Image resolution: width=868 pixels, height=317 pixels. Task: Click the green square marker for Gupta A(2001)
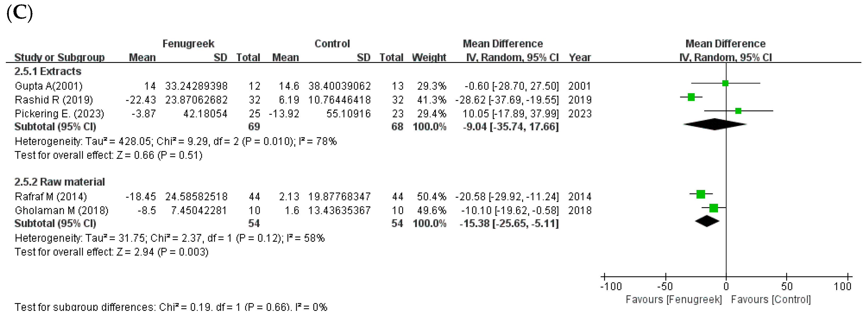point(726,83)
